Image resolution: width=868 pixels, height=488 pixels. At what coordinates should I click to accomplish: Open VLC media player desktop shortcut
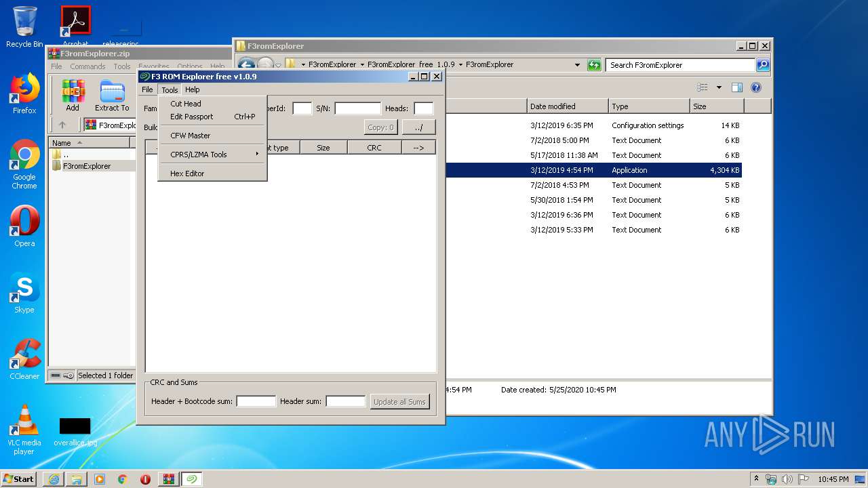tap(24, 430)
